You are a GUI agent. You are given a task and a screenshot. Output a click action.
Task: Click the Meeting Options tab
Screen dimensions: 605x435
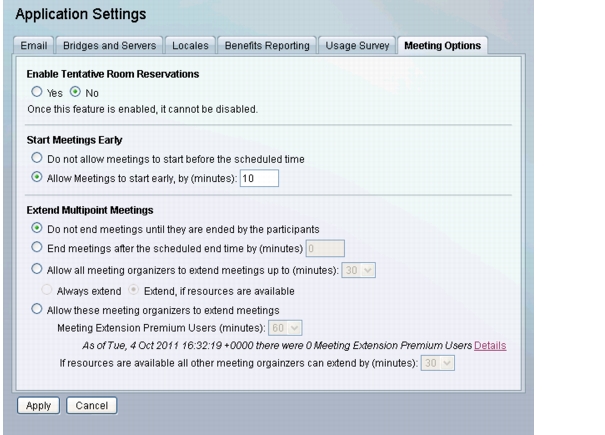443,46
